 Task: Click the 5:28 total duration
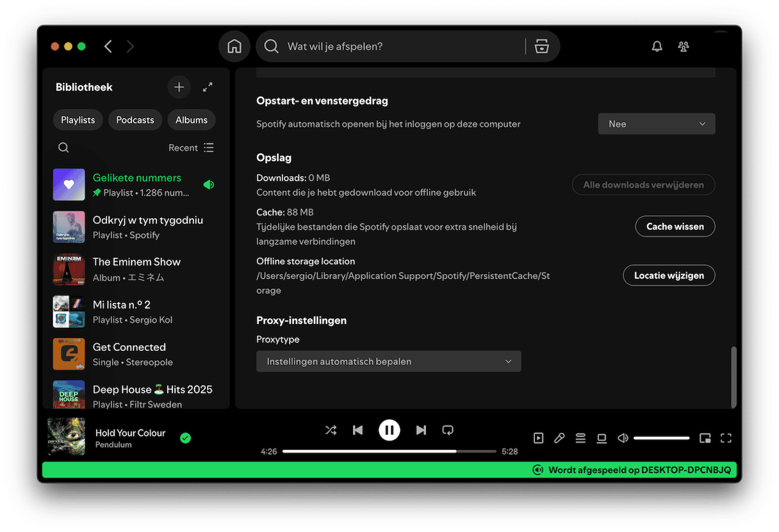[x=510, y=451]
